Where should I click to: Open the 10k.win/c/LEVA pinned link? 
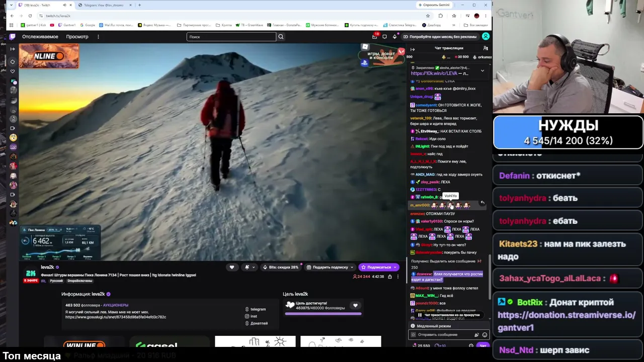[x=434, y=73]
